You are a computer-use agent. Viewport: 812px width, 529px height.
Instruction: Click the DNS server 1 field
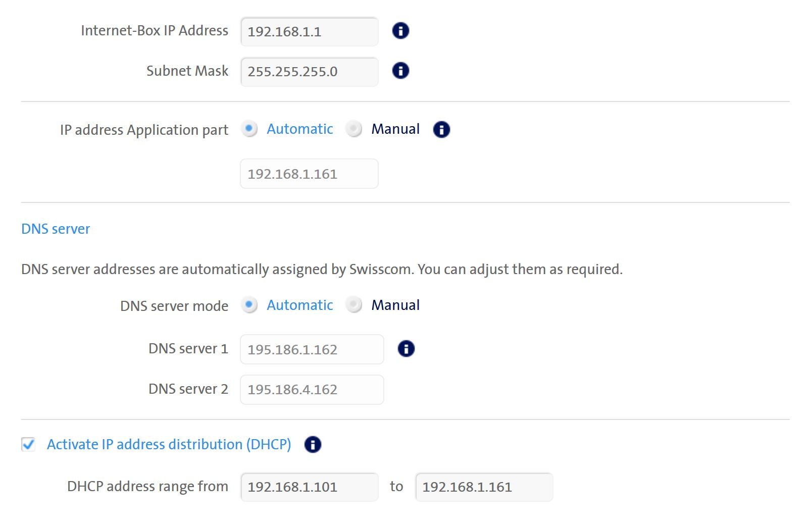[x=312, y=349]
